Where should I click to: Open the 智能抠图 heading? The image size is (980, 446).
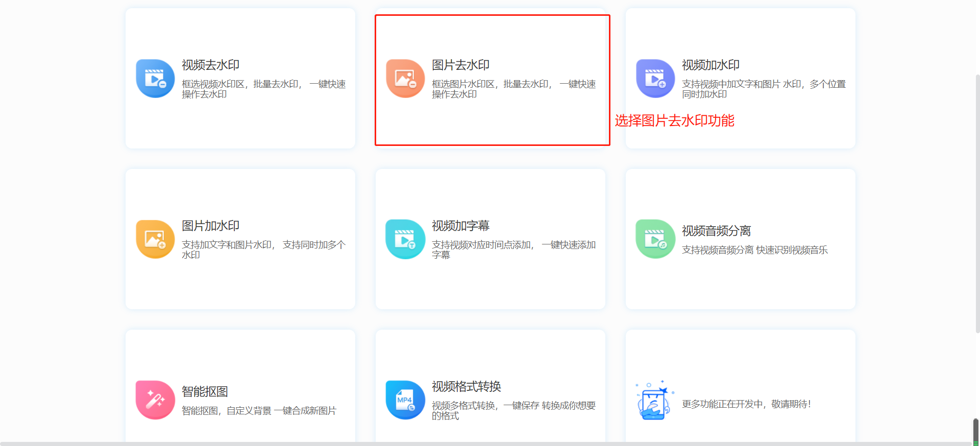coord(205,392)
